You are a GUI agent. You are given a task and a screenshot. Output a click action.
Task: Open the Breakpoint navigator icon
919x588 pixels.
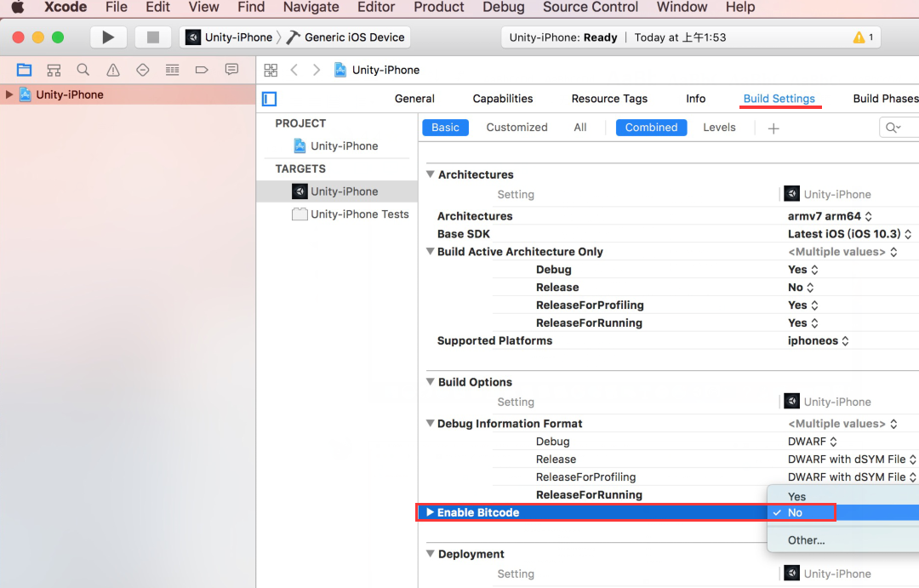tap(202, 71)
